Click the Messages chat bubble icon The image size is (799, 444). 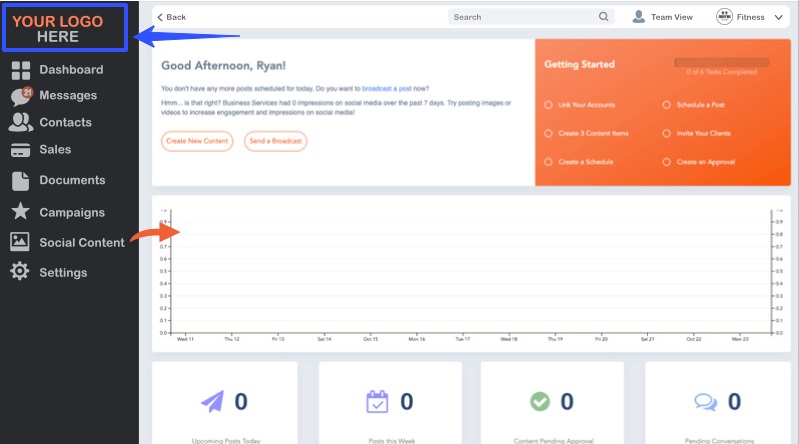[20, 97]
